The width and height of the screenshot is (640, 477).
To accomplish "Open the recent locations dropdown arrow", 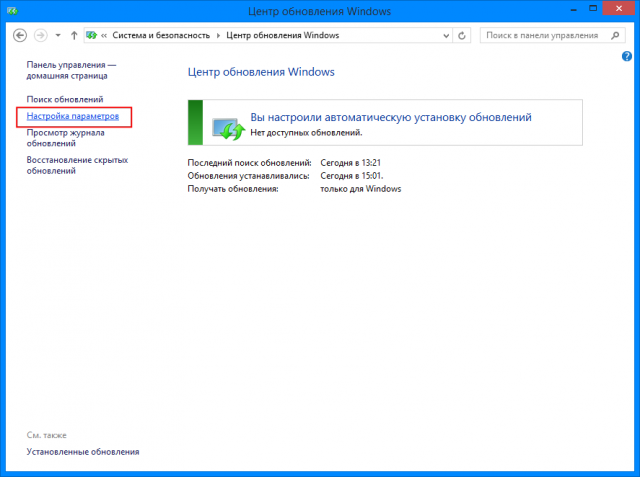I will pos(58,35).
